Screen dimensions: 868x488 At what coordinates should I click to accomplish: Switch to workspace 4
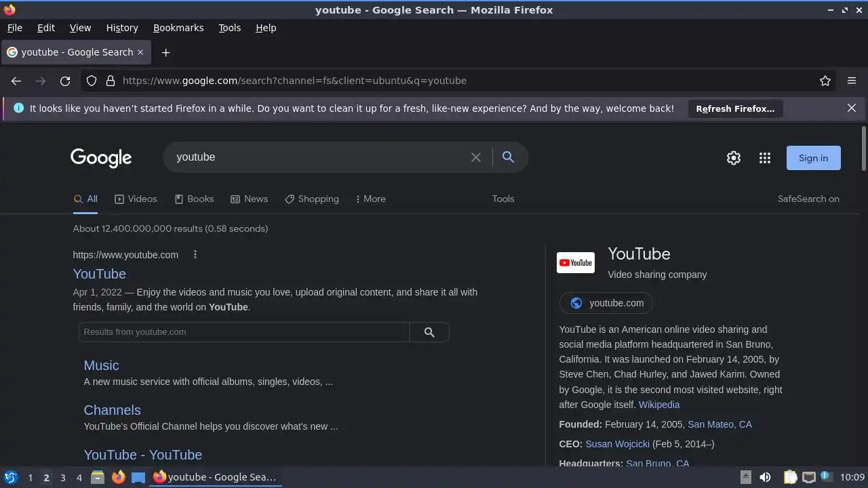pos(79,478)
